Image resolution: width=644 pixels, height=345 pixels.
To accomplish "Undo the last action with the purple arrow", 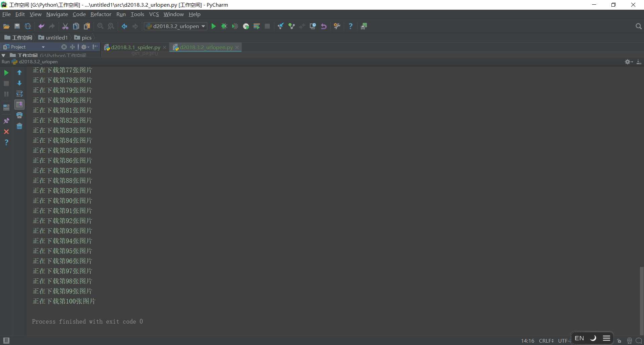I will click(x=41, y=26).
